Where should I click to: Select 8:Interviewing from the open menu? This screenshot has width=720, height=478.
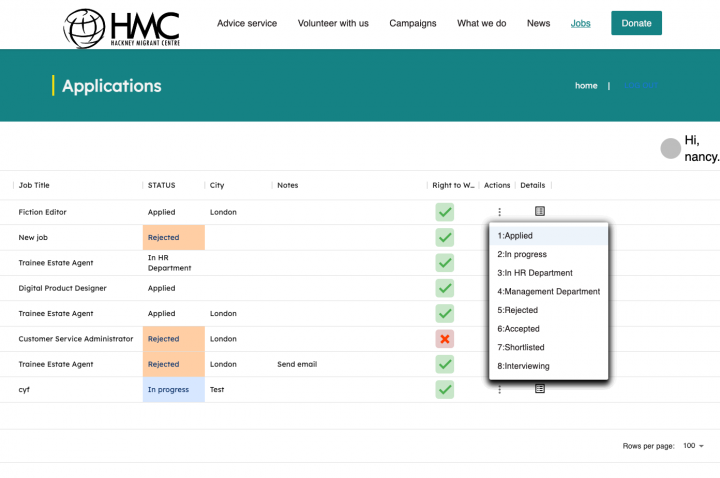click(523, 366)
